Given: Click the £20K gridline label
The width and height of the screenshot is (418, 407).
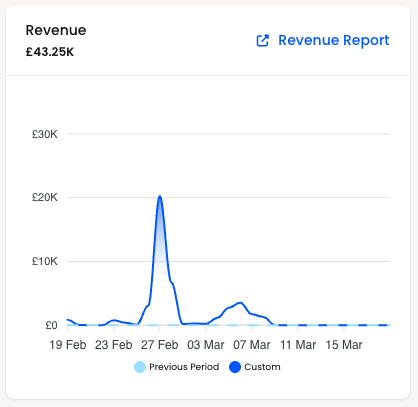Looking at the screenshot, I should [45, 197].
